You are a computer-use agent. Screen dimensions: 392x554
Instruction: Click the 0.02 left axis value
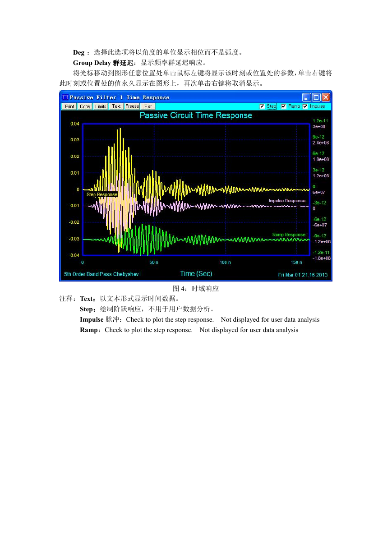click(75, 157)
